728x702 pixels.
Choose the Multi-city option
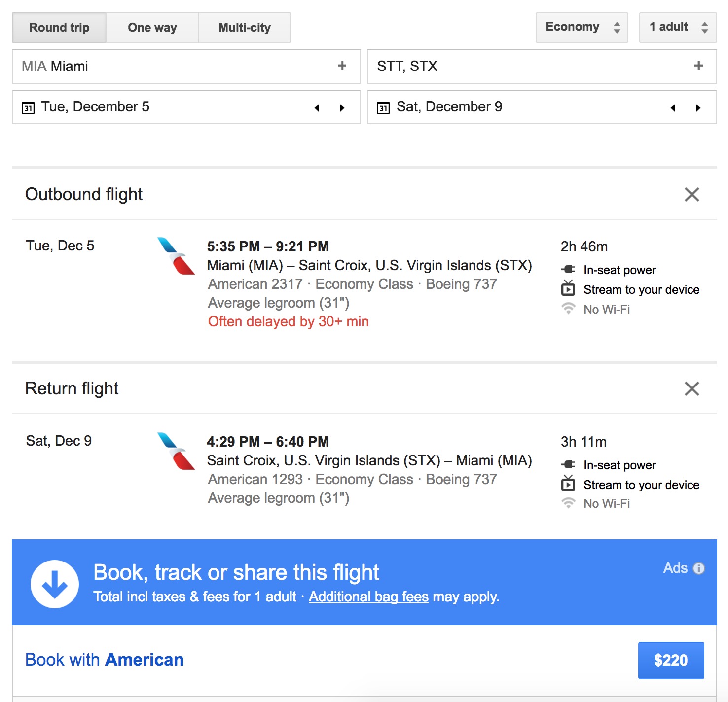pos(245,28)
